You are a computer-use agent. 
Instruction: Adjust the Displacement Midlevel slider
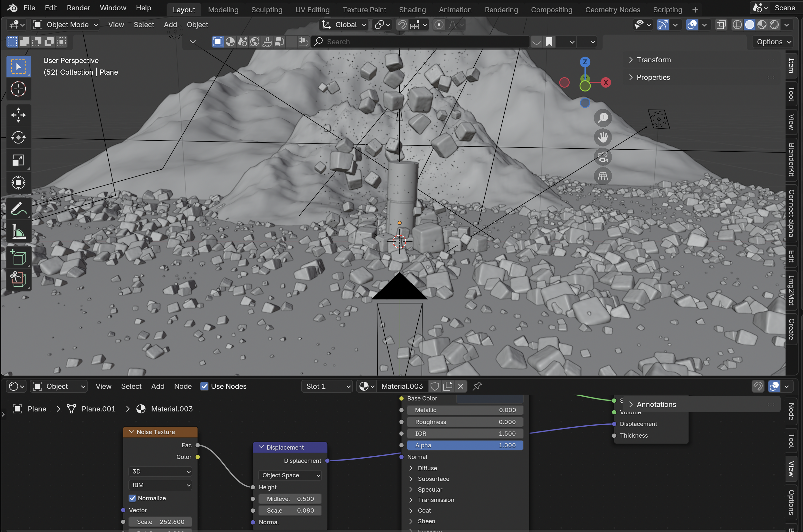(x=290, y=499)
